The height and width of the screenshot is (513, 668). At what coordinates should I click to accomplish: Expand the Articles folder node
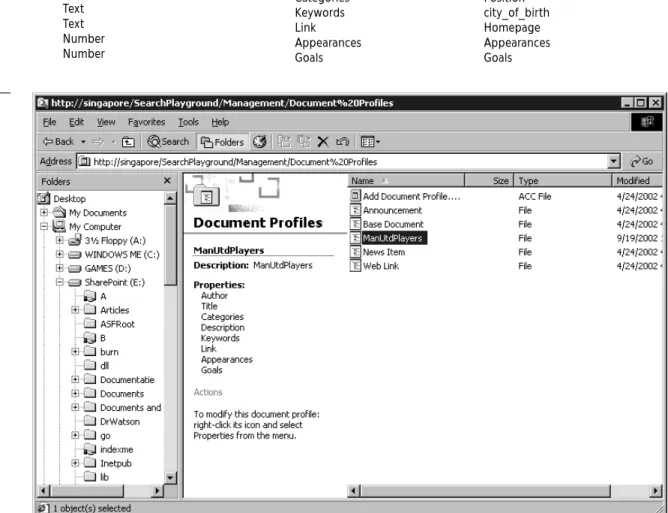75,310
